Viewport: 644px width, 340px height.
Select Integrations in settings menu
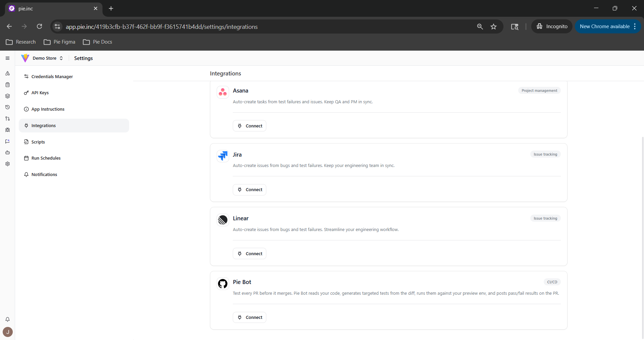[x=74, y=125]
